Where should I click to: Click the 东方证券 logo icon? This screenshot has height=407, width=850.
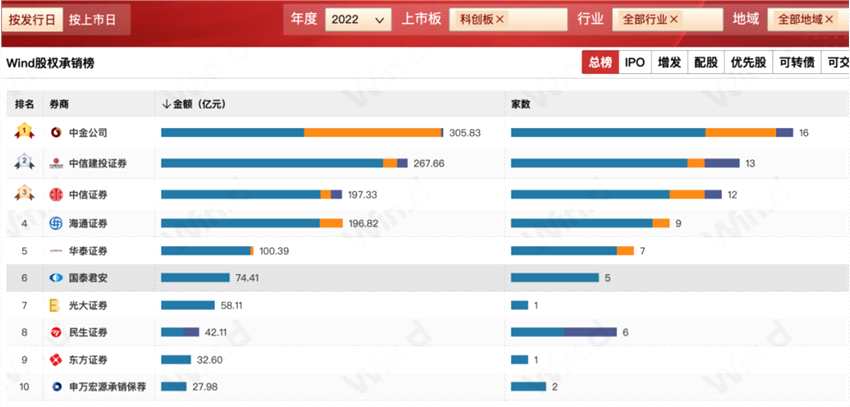coord(56,360)
